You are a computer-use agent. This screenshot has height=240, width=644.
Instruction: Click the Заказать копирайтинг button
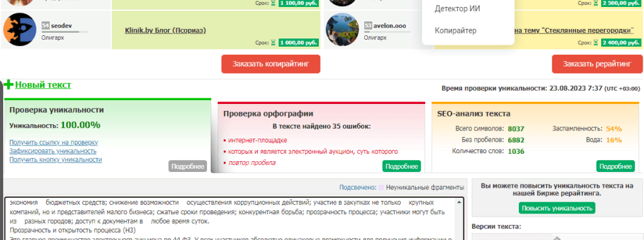coord(270,64)
